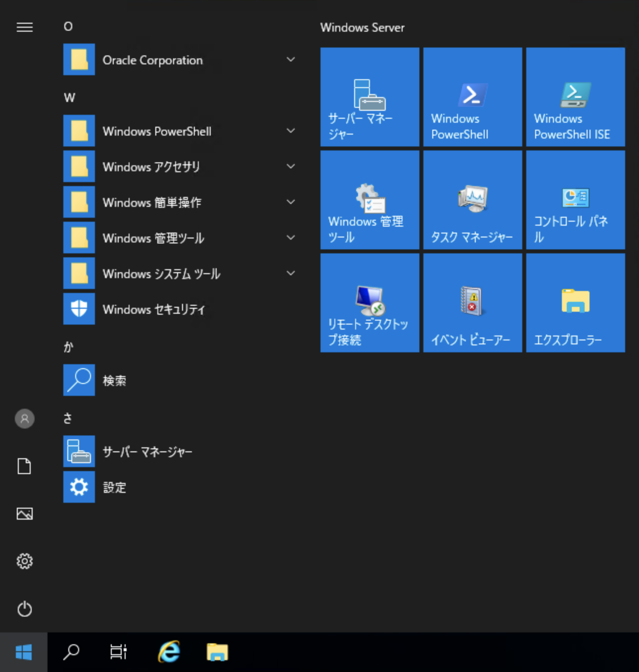639x672 pixels.
Task: Expand the Windows PowerShell folder chevron
Action: click(291, 131)
